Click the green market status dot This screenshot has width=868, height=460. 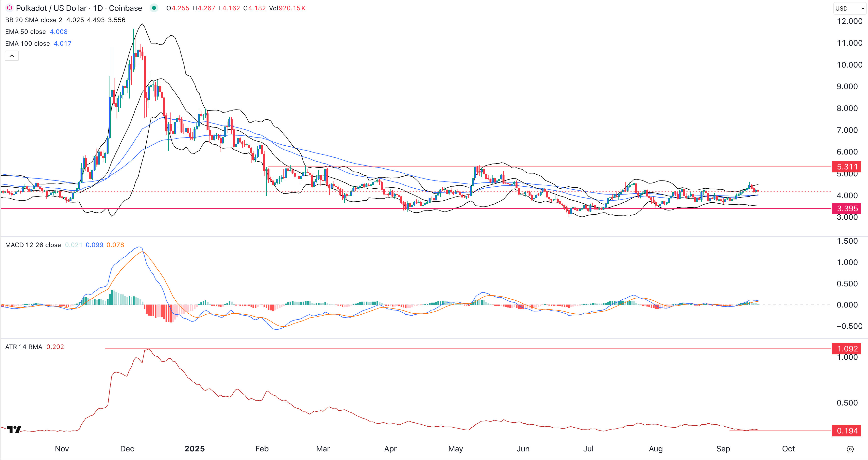[x=154, y=8]
